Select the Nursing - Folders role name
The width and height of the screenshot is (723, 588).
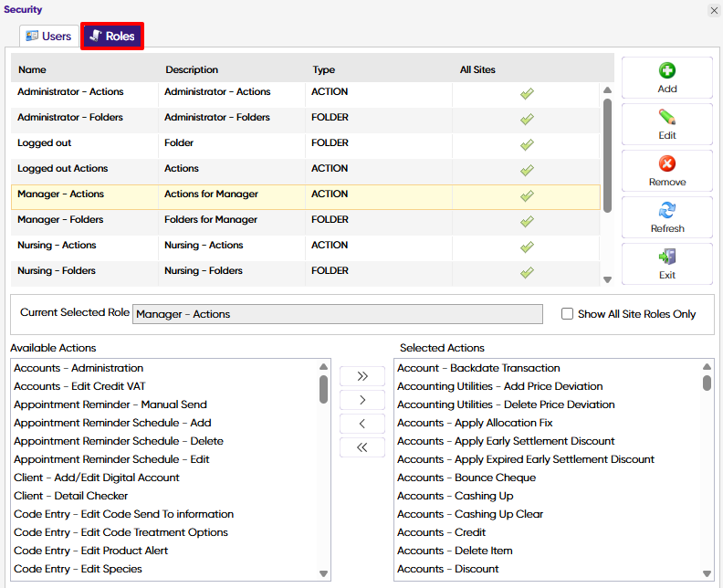click(x=57, y=270)
